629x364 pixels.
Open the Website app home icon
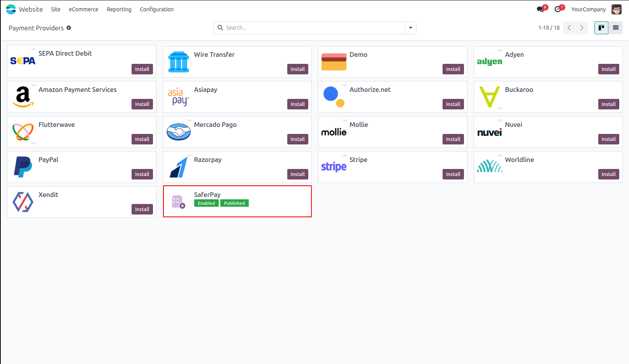[x=11, y=9]
